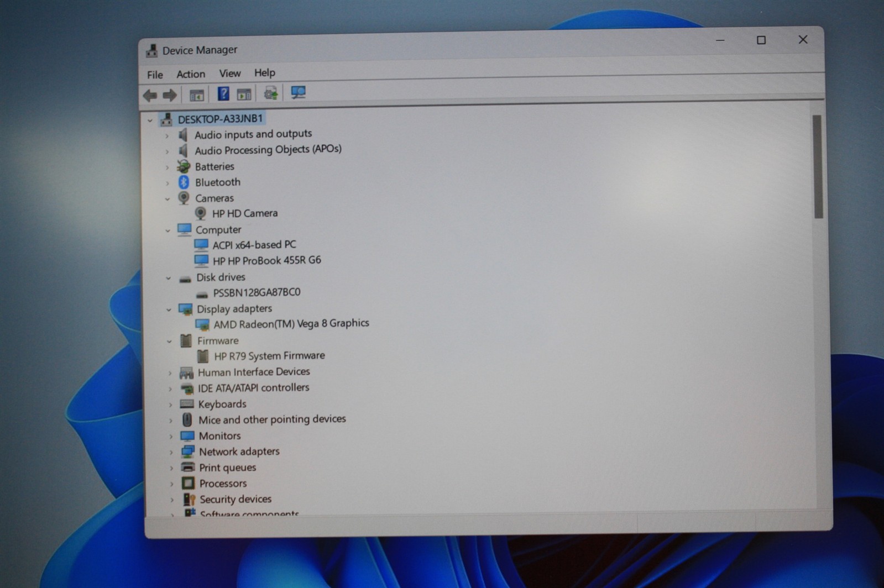
Task: Click the Cameras category webcam icon
Action: [x=184, y=198]
